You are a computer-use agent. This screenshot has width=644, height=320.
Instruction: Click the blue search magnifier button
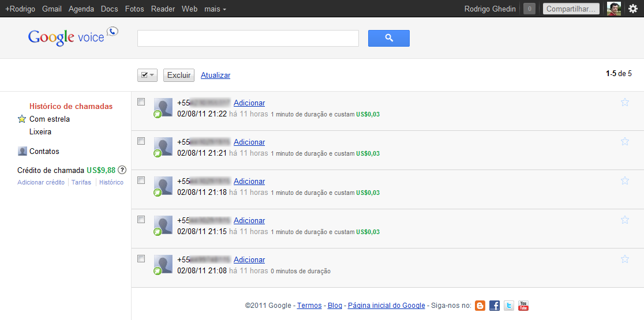tap(388, 38)
